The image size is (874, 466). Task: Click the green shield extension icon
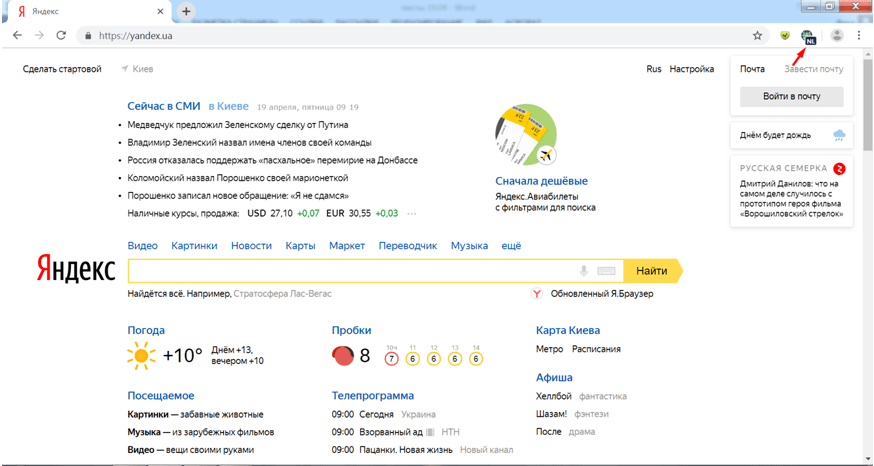[x=786, y=35]
